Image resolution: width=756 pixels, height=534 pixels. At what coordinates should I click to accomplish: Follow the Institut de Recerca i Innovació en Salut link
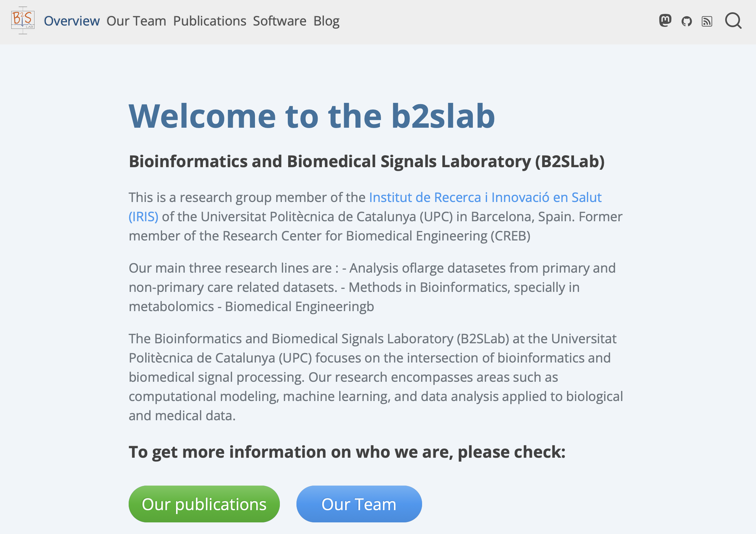coord(485,197)
